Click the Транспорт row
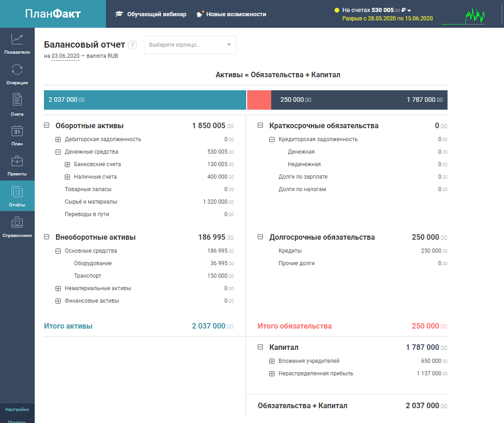504x423 pixels. (x=154, y=276)
